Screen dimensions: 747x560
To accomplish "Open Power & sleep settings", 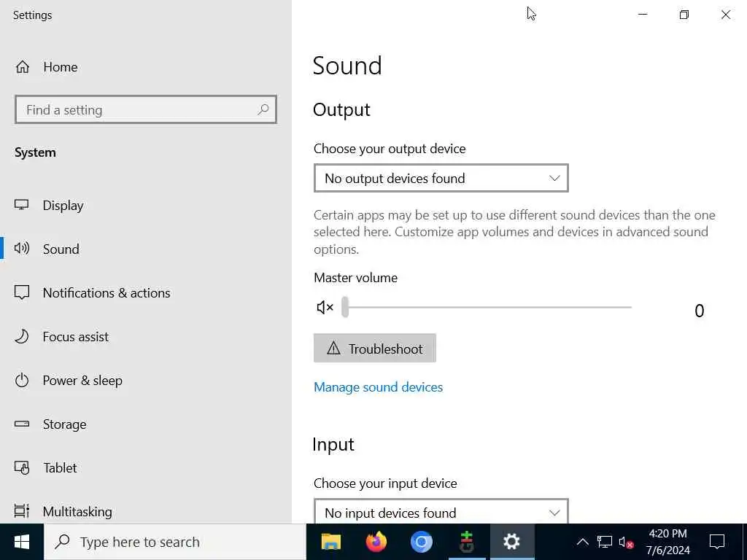I will [x=146, y=381].
